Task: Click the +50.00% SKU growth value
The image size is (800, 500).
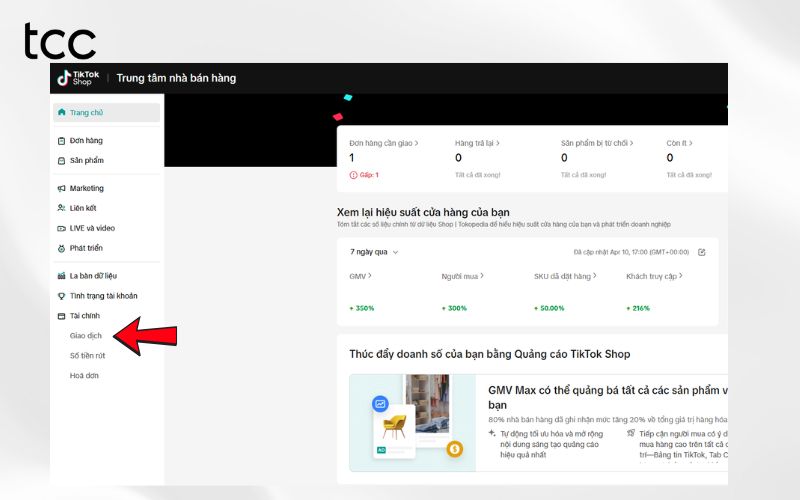Action: tap(549, 308)
